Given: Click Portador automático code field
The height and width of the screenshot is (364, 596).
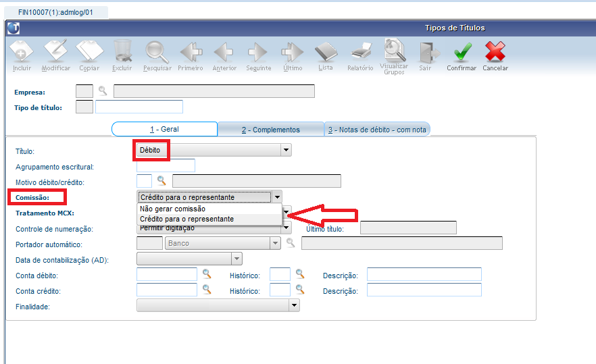Looking at the screenshot, I should pyautogui.click(x=150, y=243).
